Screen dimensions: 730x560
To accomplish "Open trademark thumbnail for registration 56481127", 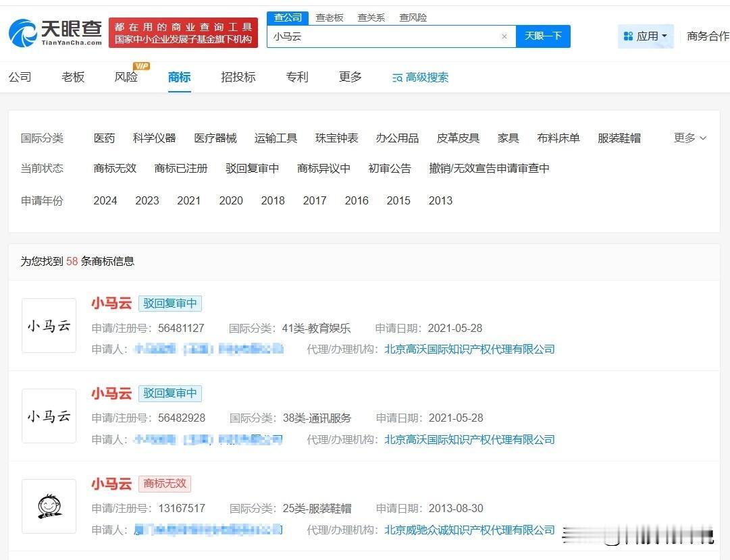I will (49, 326).
